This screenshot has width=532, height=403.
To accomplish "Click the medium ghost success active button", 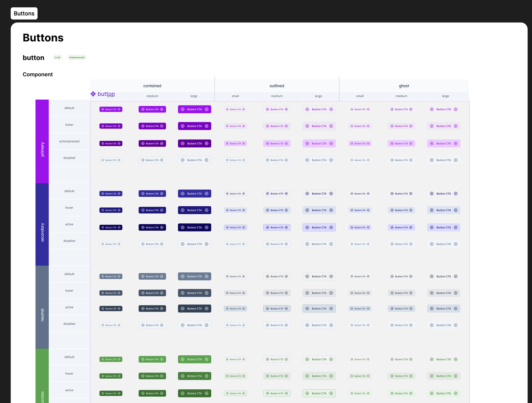I will tap(401, 393).
